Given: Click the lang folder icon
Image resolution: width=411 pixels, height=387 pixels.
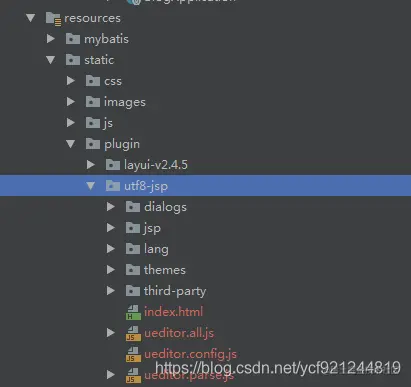Looking at the screenshot, I should [133, 249].
